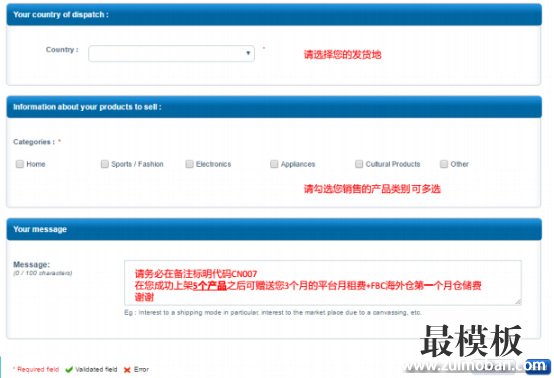Viewport: 554px width, 378px height.
Task: Click the 'Cultural Products' label text
Action: pyautogui.click(x=393, y=164)
